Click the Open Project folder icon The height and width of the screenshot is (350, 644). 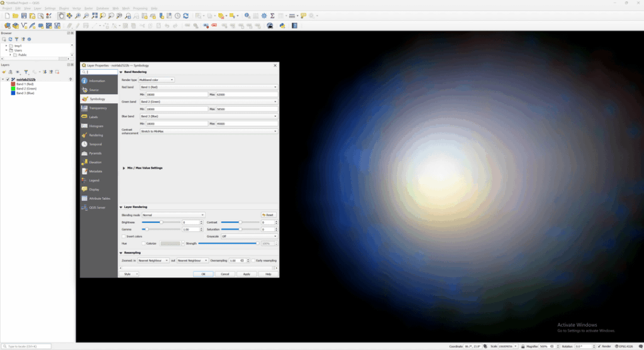pos(15,16)
